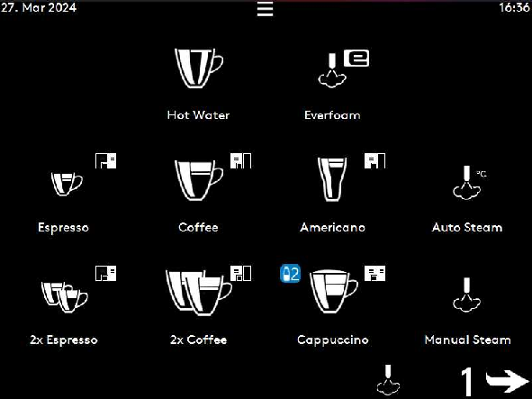Tap the 2x Espresso label
Viewport: 532px width, 399px height.
tap(64, 340)
